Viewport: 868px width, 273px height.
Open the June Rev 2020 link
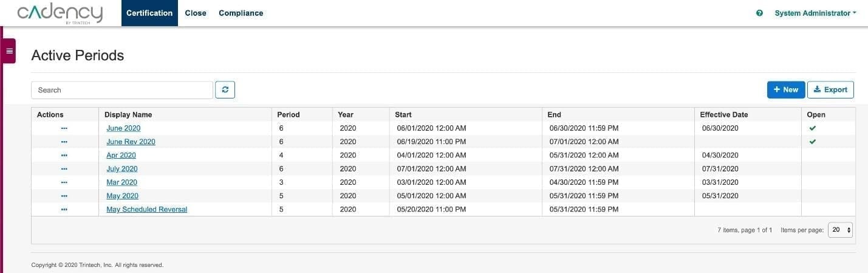[x=131, y=142]
